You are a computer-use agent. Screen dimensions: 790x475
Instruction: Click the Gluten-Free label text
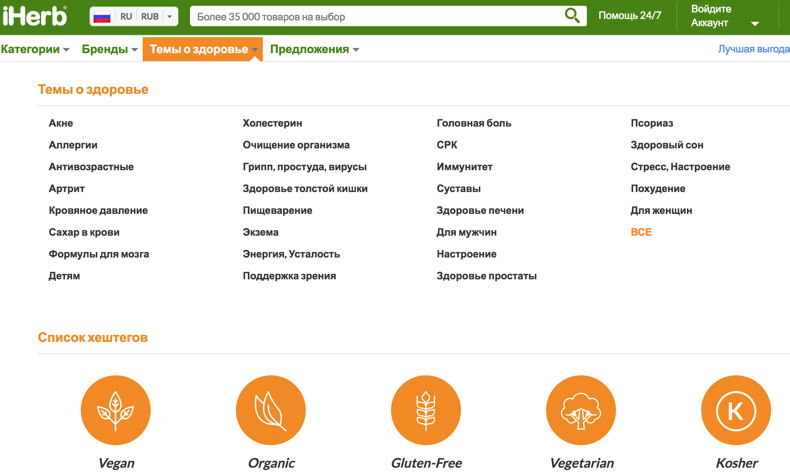[426, 463]
